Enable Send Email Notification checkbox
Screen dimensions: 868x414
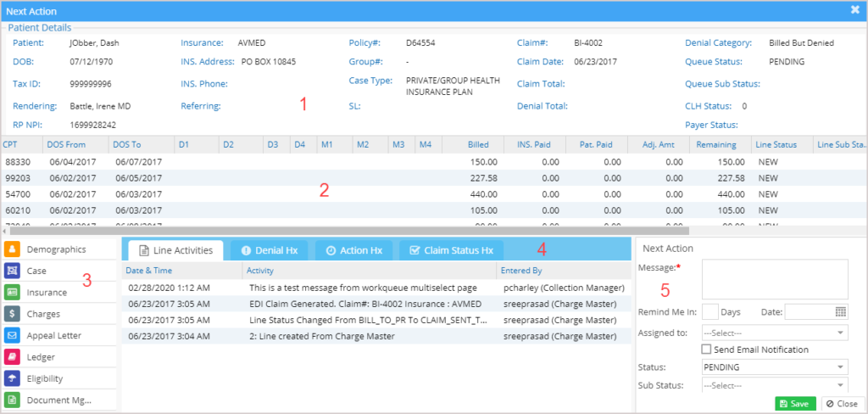(x=707, y=350)
